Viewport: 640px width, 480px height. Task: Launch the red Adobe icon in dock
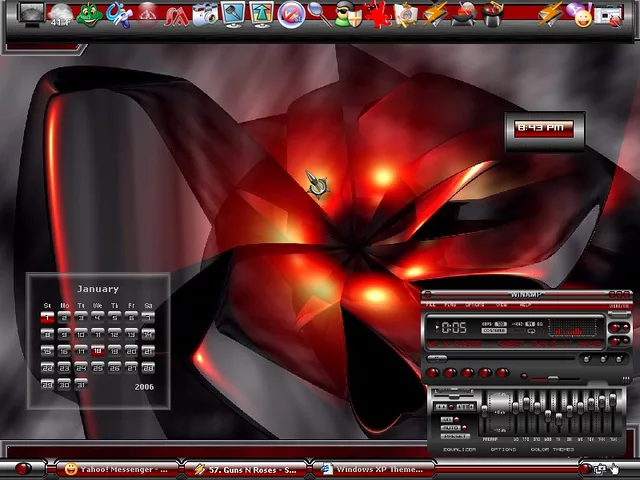point(177,14)
